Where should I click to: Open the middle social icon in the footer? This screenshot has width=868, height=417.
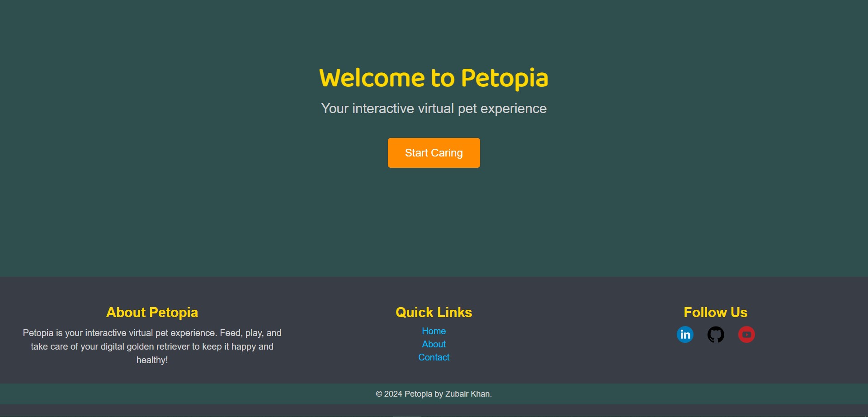tap(716, 334)
